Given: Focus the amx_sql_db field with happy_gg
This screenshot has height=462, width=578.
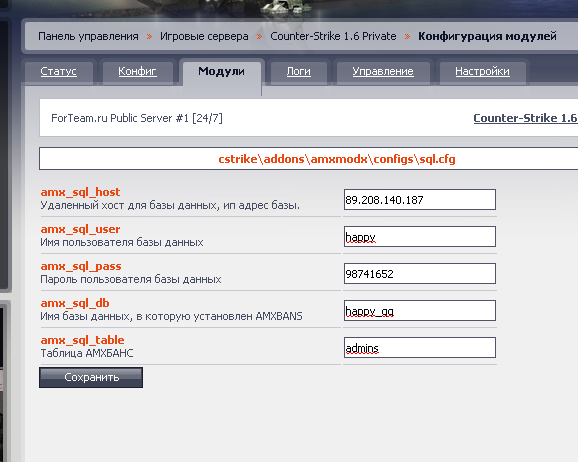Looking at the screenshot, I should tap(420, 310).
